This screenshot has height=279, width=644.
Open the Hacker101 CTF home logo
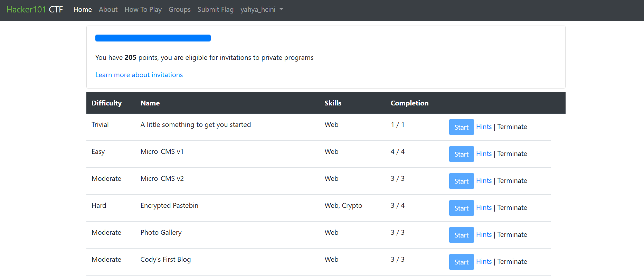(x=35, y=9)
